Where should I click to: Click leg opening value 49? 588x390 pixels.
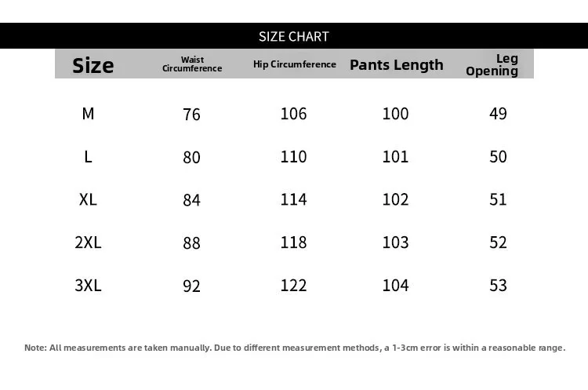coord(498,113)
